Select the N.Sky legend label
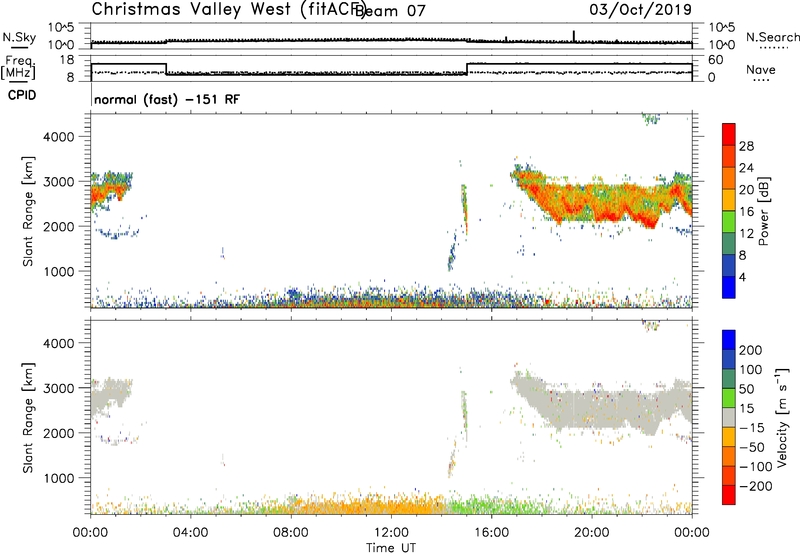This screenshot has width=800, height=554. [19, 37]
